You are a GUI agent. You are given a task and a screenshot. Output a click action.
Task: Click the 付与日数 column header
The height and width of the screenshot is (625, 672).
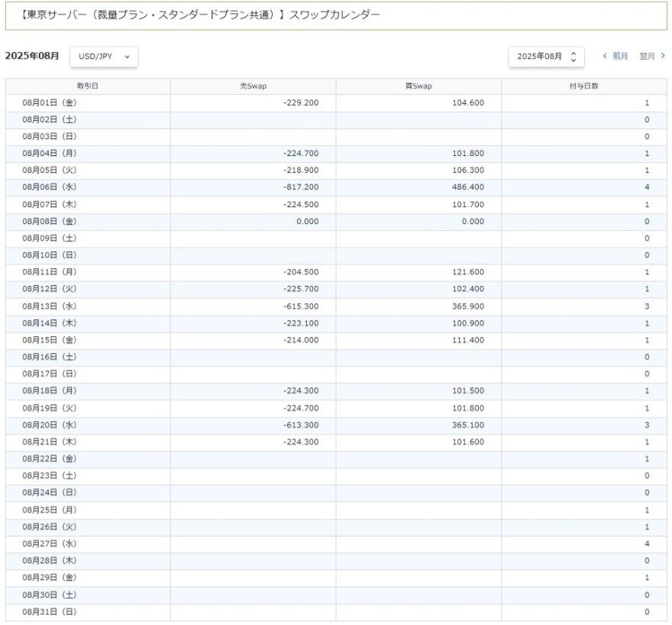pos(584,86)
